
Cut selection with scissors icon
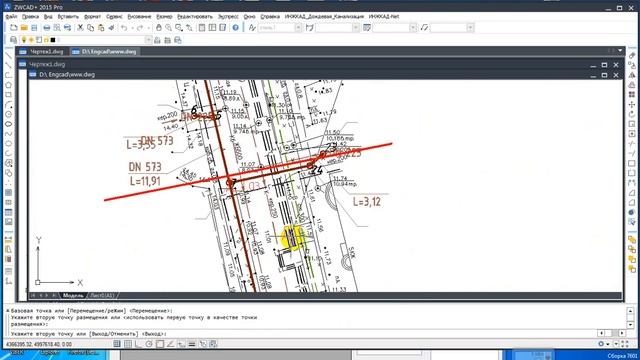(x=80, y=28)
